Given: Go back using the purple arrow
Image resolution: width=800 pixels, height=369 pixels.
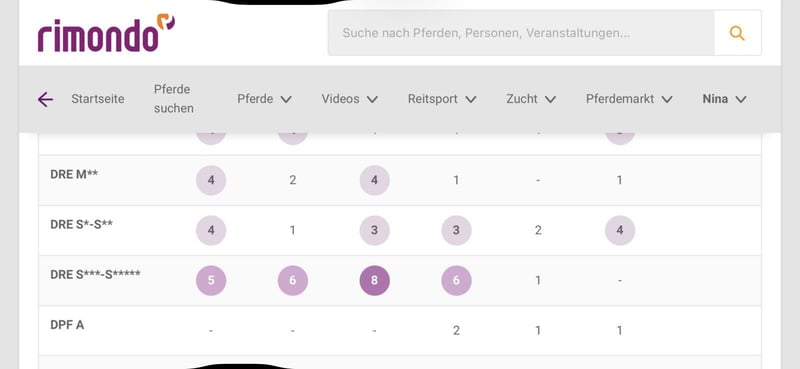Looking at the screenshot, I should click(45, 100).
